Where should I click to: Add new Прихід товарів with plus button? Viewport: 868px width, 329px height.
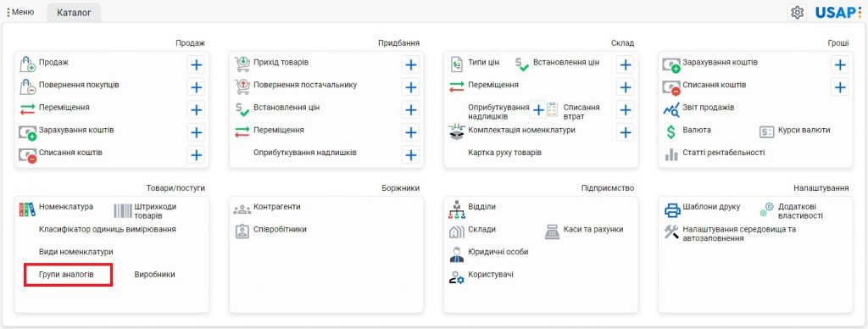(x=411, y=64)
